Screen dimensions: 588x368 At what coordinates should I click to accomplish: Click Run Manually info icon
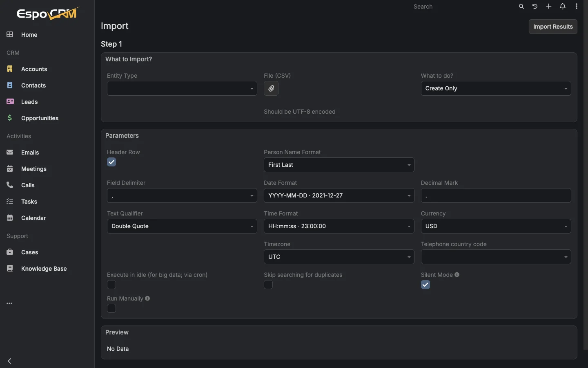[147, 298]
